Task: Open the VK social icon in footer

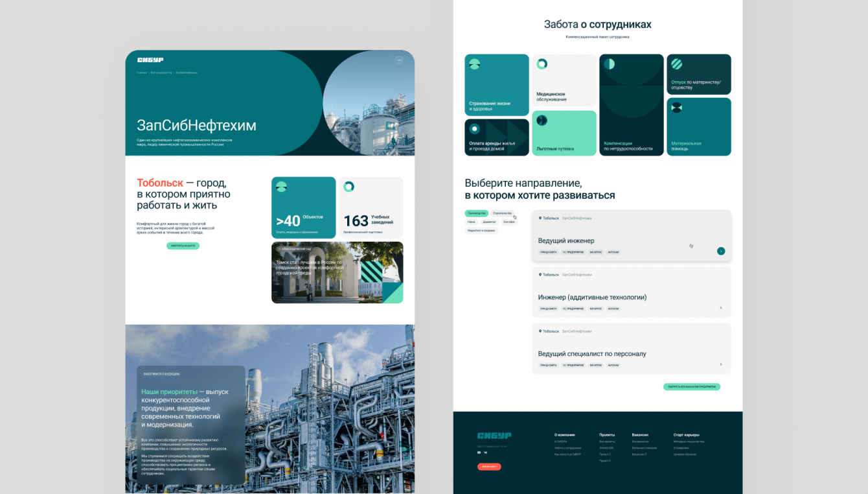Action: 485,453
